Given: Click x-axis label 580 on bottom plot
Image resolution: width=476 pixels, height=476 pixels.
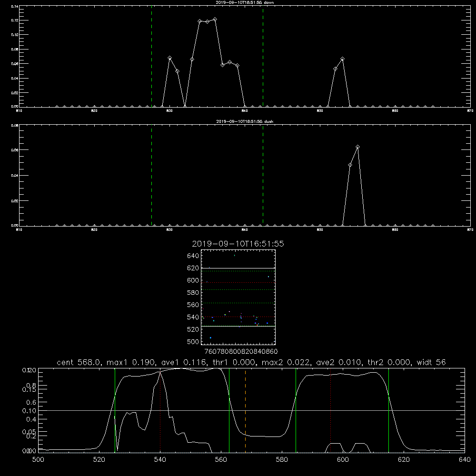Looking at the screenshot, I should click(282, 460).
